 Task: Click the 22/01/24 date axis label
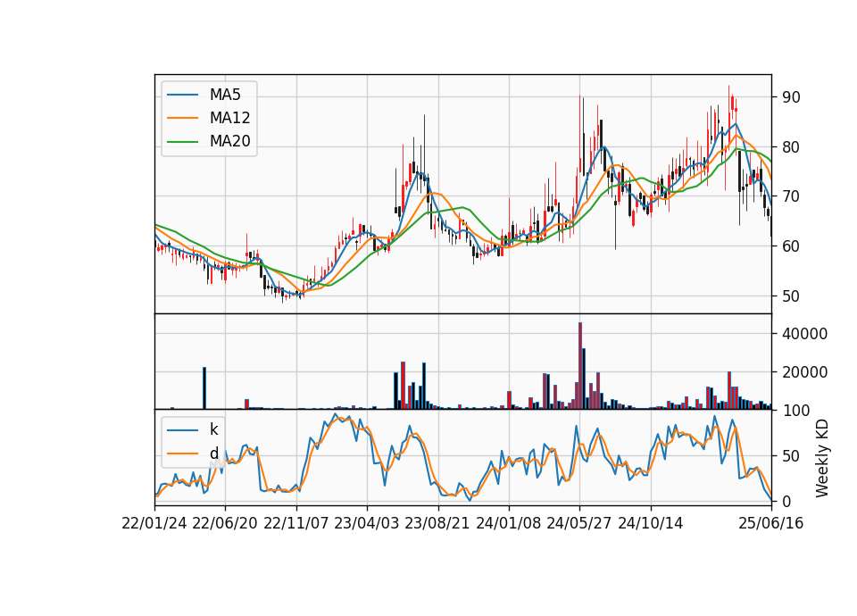(154, 524)
